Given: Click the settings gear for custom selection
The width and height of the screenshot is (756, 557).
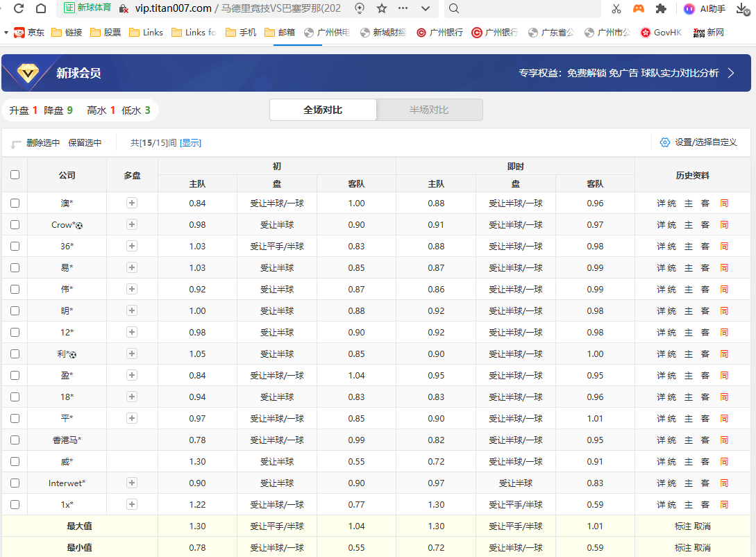Looking at the screenshot, I should (x=665, y=142).
